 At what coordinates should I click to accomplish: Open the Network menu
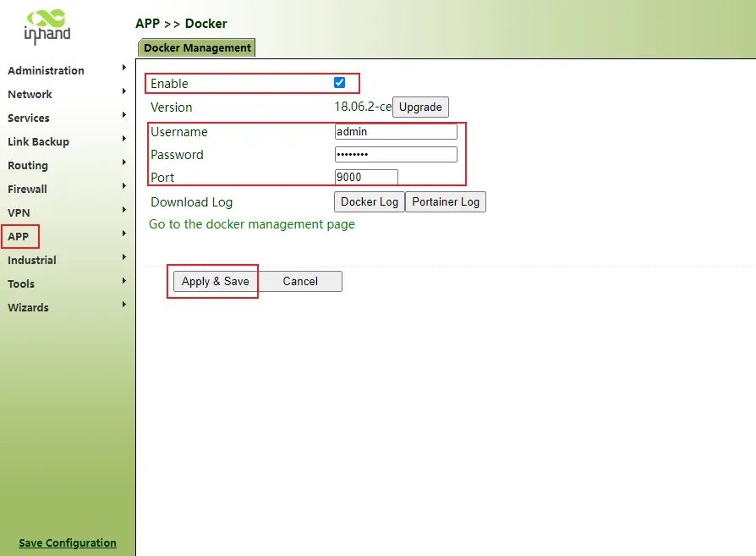pos(30,94)
